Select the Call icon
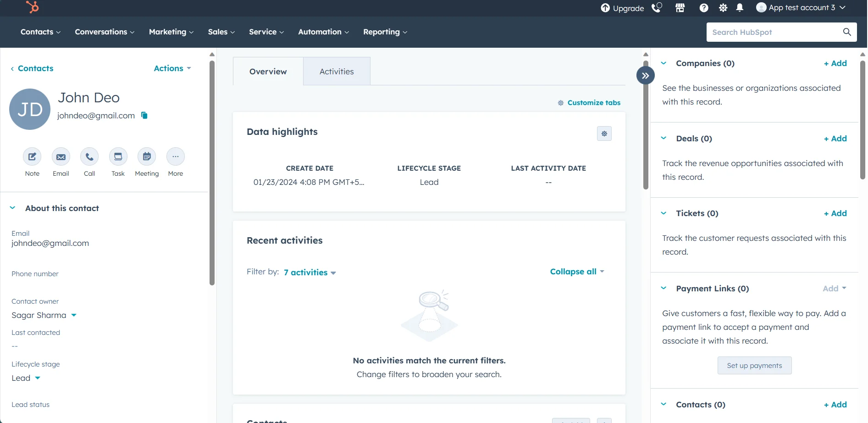Viewport: 868px width, 423px height. click(x=89, y=156)
